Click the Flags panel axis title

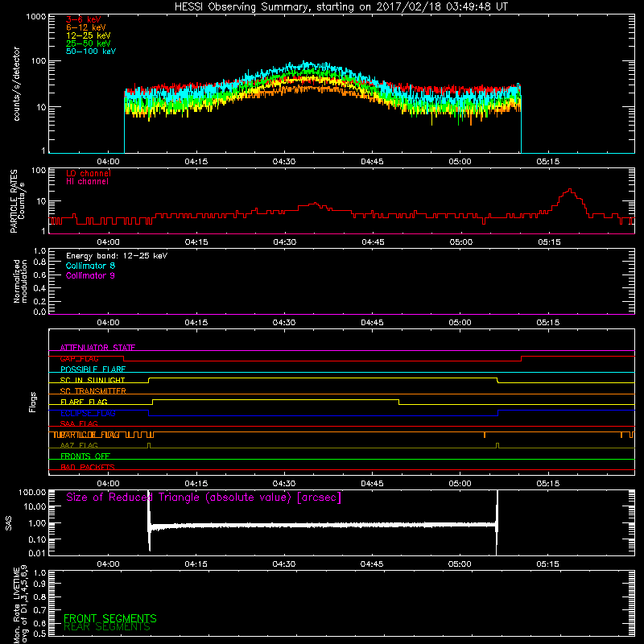33,402
